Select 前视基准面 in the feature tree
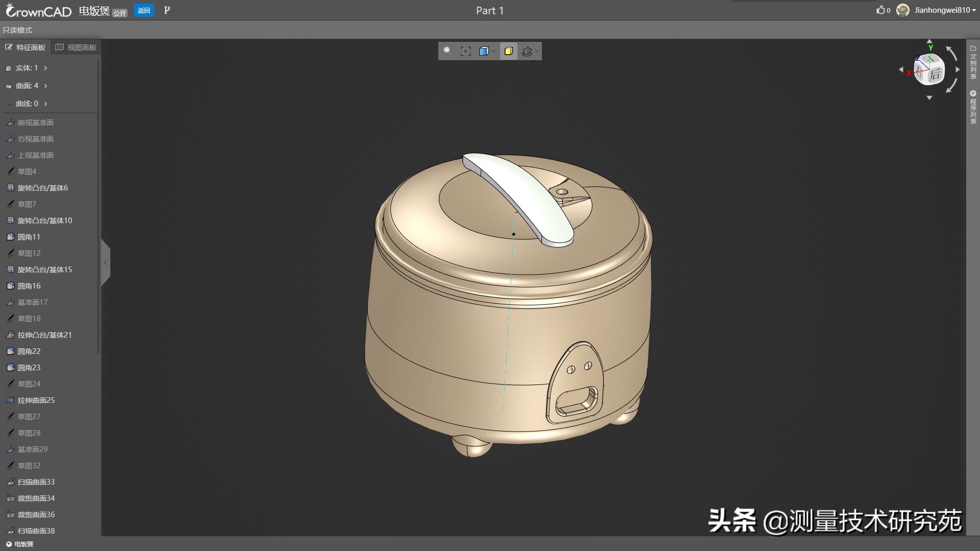This screenshot has width=980, height=551. [x=35, y=123]
